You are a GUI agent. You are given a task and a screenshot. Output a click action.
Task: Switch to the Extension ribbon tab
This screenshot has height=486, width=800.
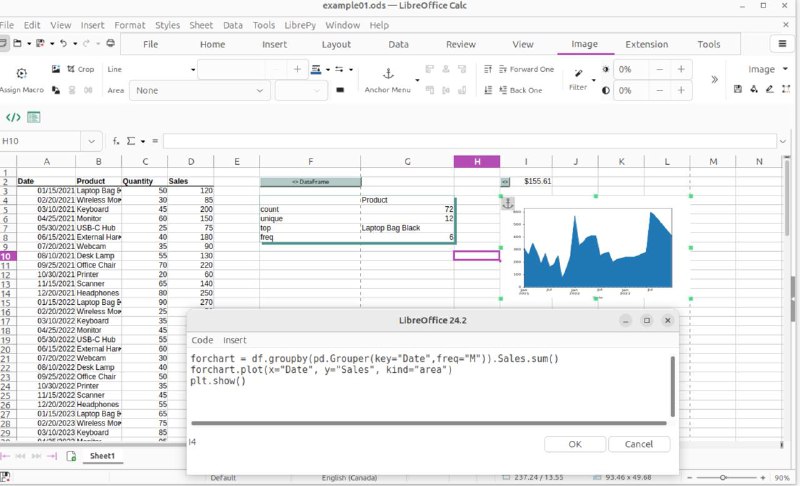tap(646, 44)
